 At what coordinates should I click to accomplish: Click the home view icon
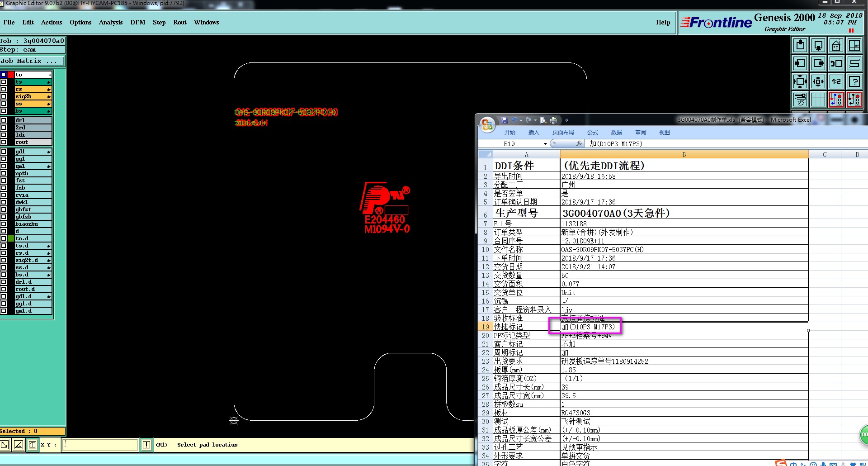click(836, 45)
